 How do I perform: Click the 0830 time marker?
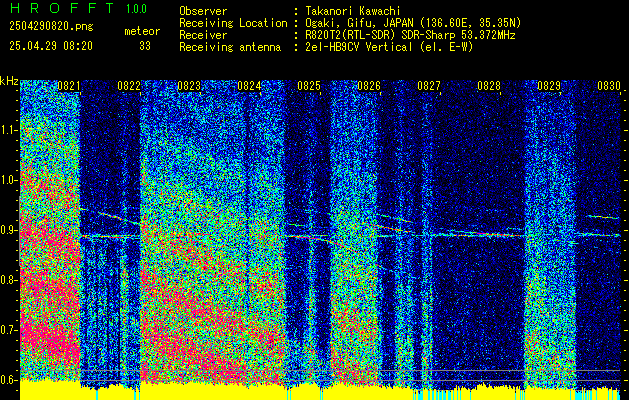click(x=609, y=85)
